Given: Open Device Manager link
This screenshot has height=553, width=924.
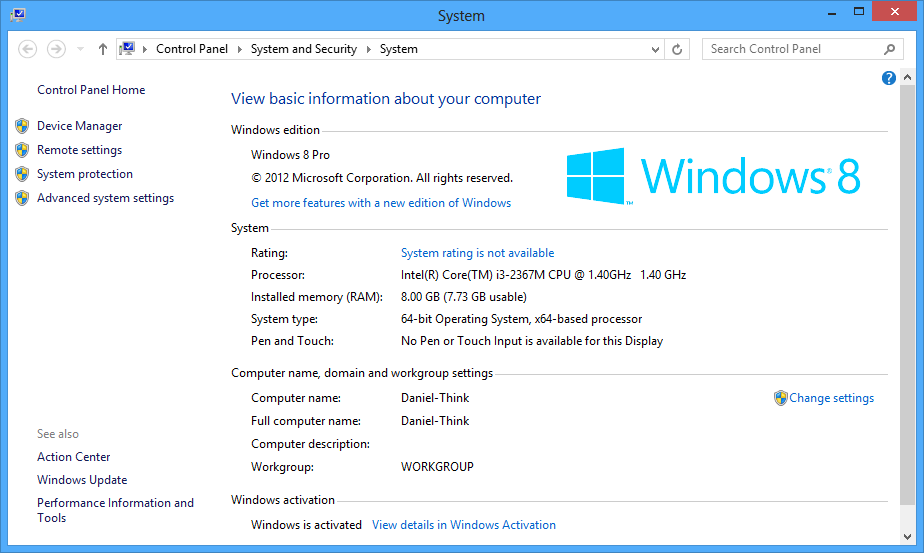Looking at the screenshot, I should point(80,126).
